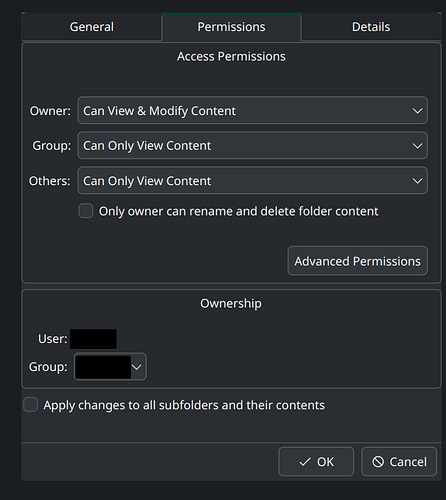Expand the Group access permissions dropdown

click(x=252, y=145)
